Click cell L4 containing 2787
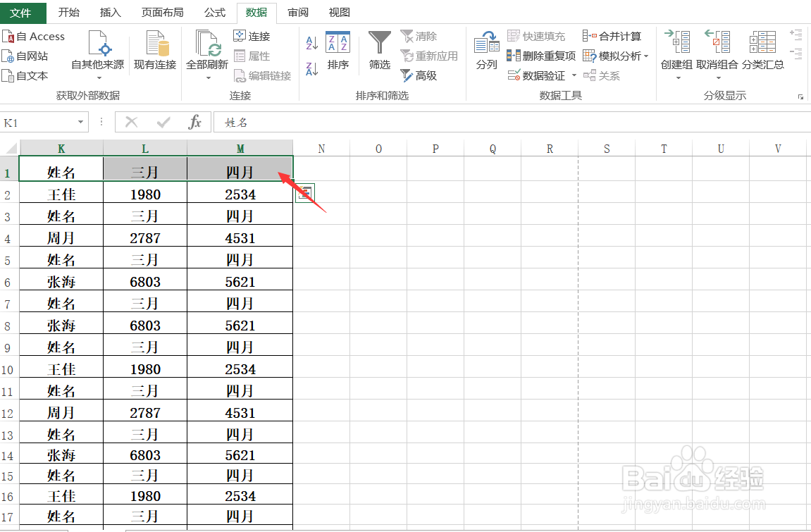The width and height of the screenshot is (811, 532). [145, 238]
